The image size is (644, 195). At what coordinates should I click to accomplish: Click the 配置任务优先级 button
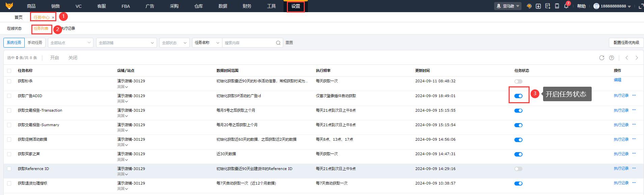click(626, 43)
